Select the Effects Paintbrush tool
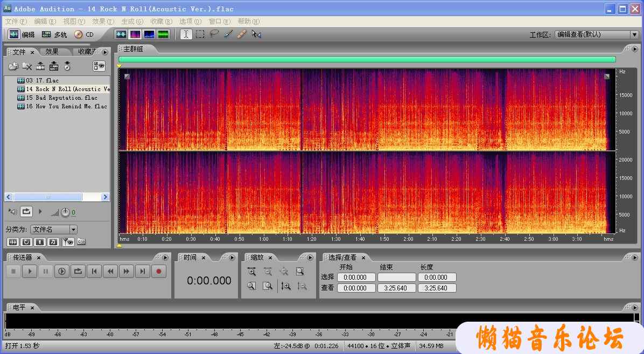Viewport: 644px width, 354px height. coord(228,34)
